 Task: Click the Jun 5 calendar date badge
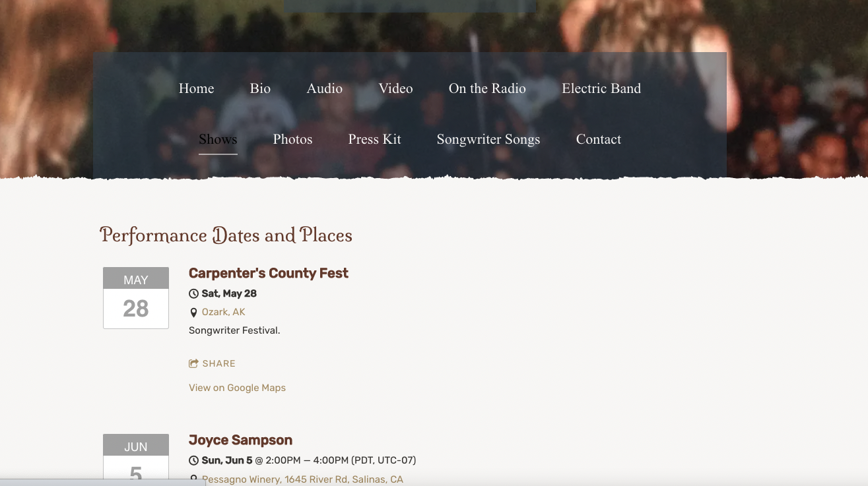pyautogui.click(x=136, y=460)
